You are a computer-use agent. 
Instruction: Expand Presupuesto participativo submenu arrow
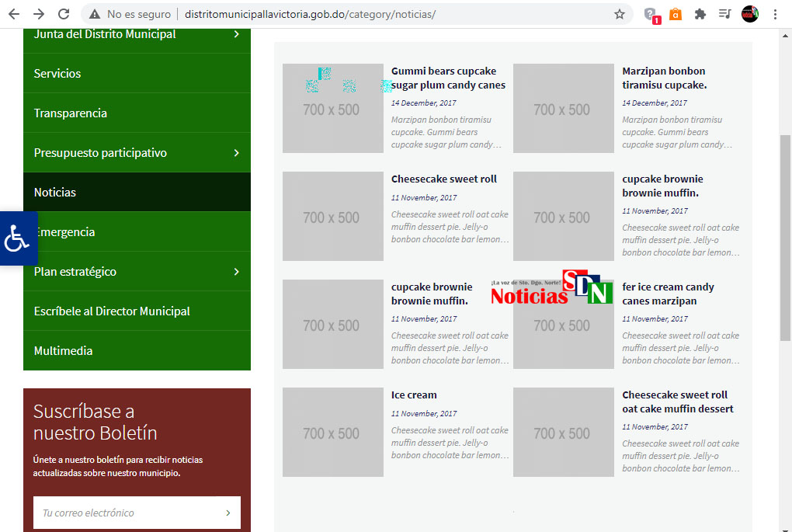pos(236,153)
